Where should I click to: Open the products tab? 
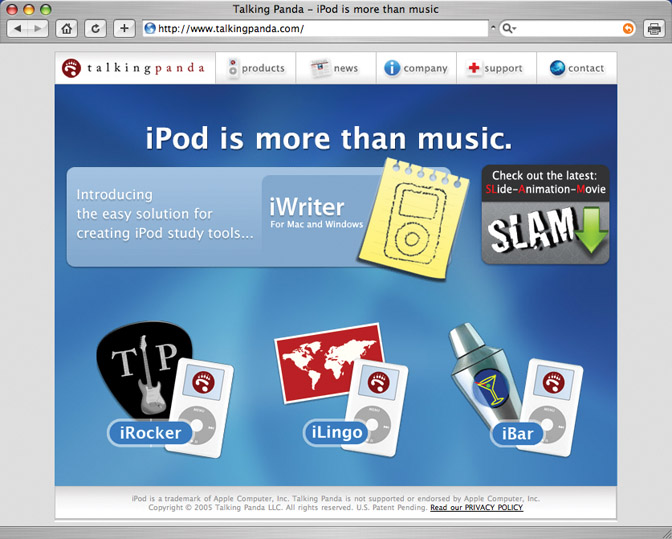tap(256, 68)
